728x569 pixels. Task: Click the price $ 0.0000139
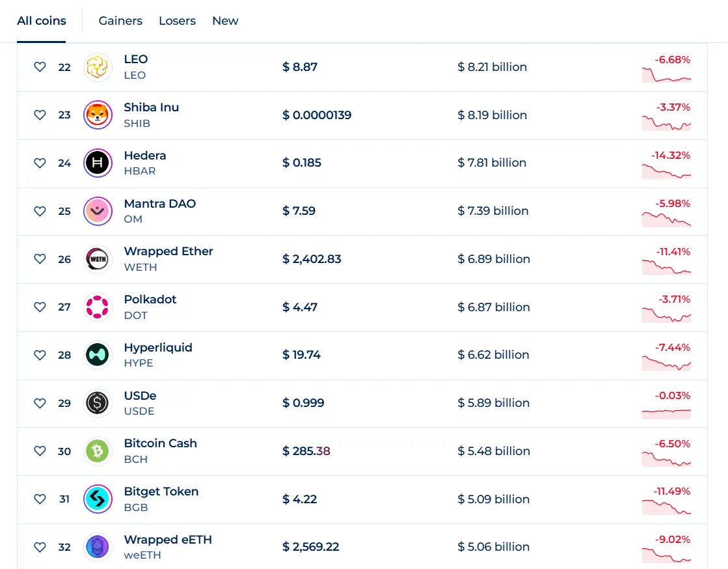(x=317, y=115)
